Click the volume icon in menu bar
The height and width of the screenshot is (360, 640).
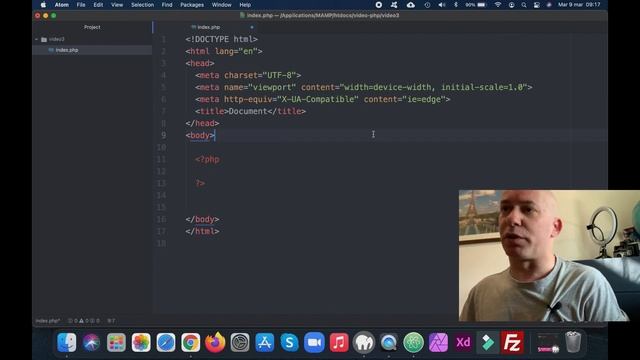tap(442, 5)
